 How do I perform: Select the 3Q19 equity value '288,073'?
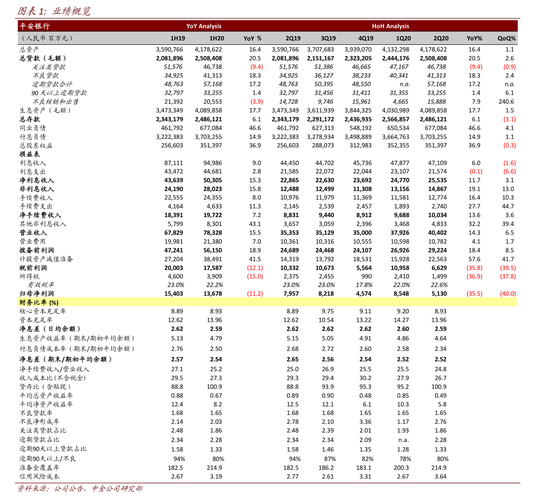(323, 145)
